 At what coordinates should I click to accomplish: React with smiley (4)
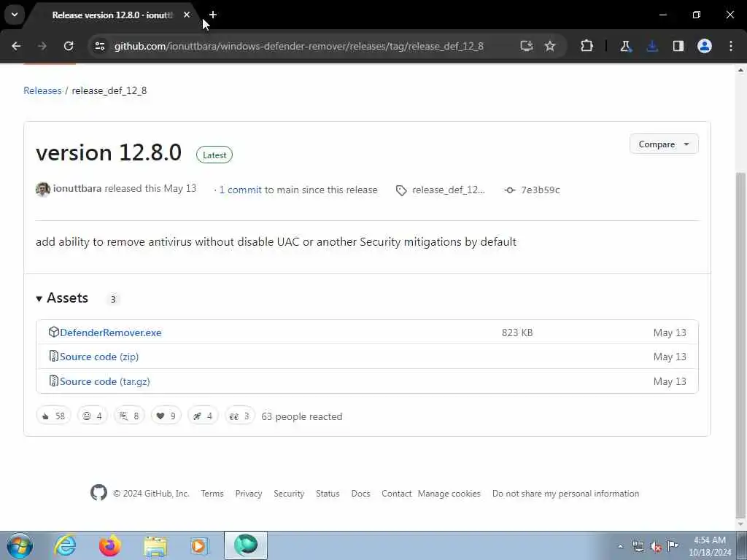point(93,416)
